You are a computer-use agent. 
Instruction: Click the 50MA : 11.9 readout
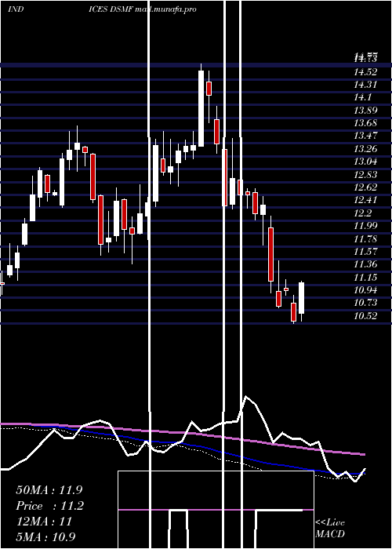tap(49, 490)
